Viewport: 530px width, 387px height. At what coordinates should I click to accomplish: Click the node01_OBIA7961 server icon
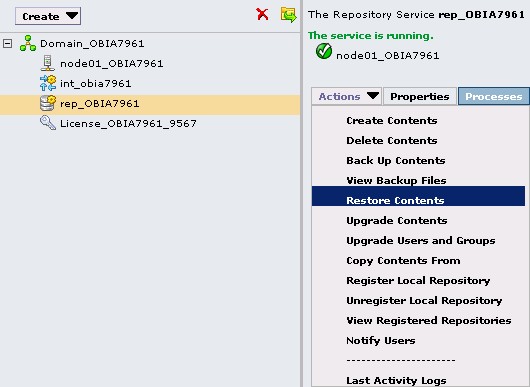pyautogui.click(x=48, y=63)
